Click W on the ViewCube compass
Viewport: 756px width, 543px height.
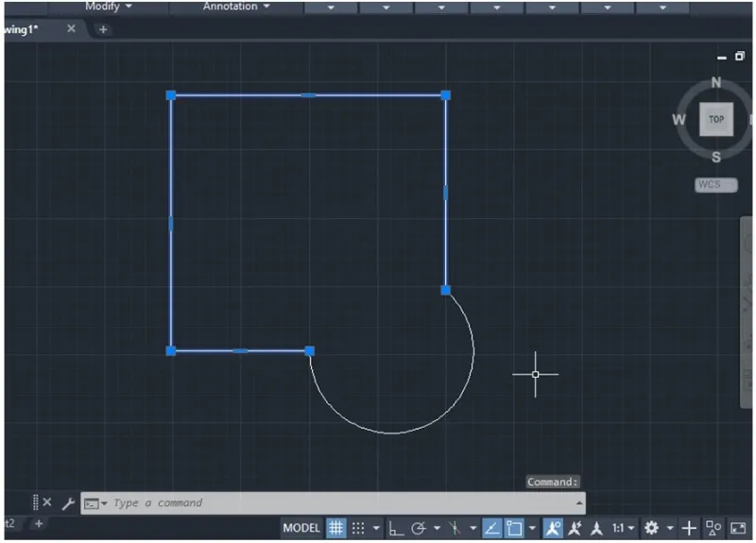click(x=679, y=120)
